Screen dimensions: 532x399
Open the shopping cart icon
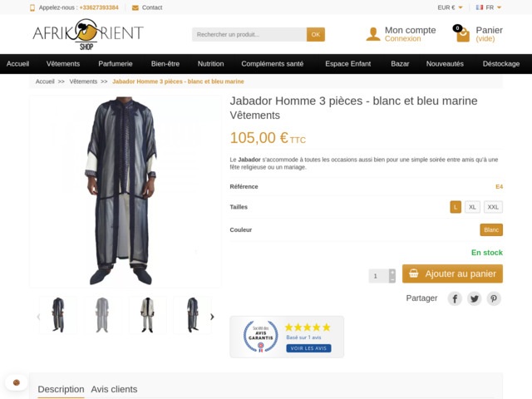click(x=462, y=34)
